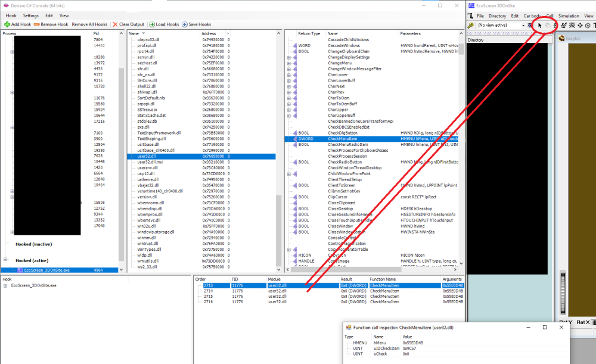Open the Directory menu in EcoScreen
This screenshot has height=364, width=596.
coord(497,16)
